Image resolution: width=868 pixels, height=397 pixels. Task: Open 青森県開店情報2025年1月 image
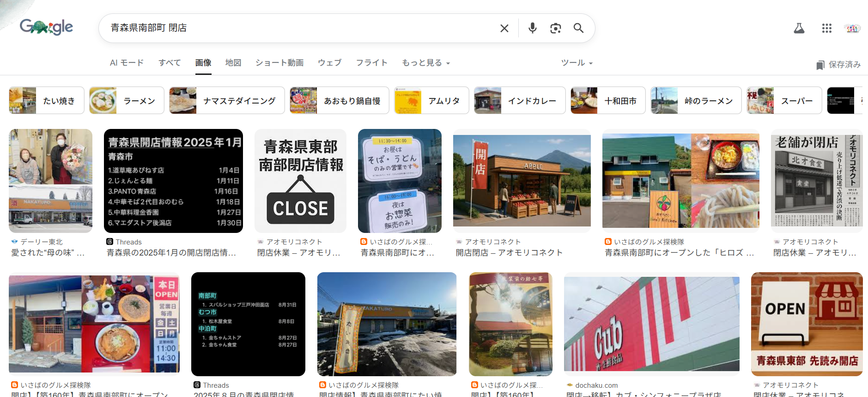[173, 181]
